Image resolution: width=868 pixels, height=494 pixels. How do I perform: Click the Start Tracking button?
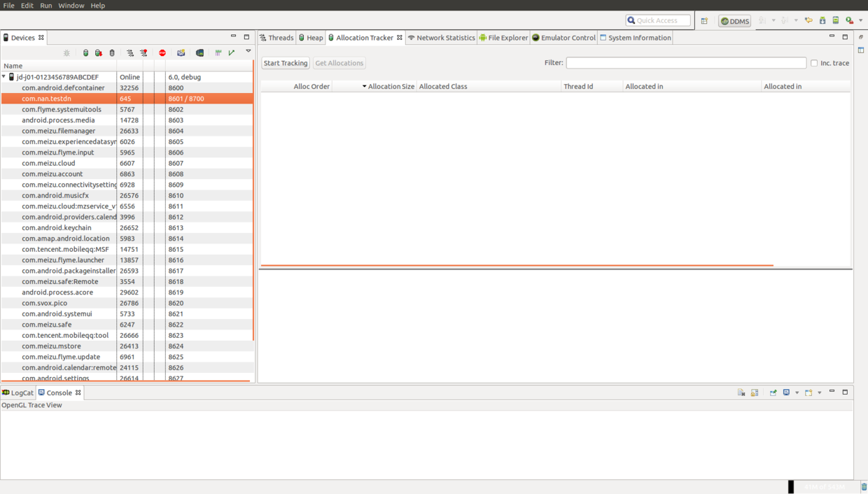(286, 63)
